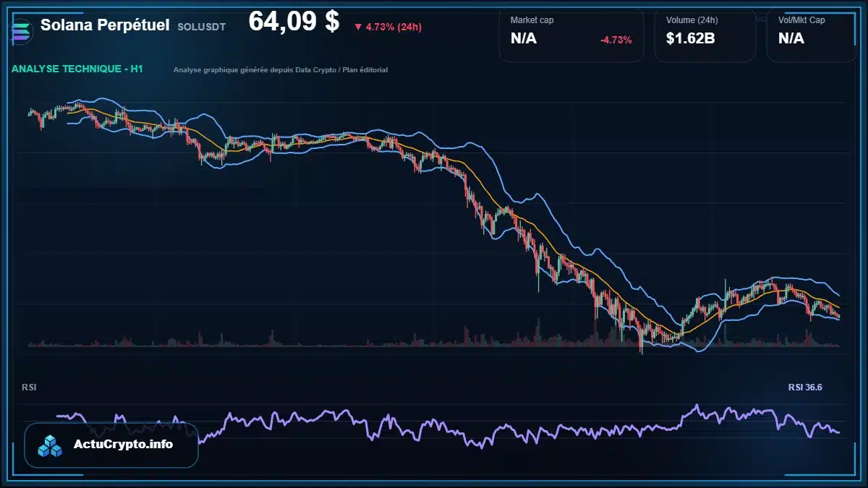Click the -4.73% value in Market cap card
Image resolution: width=868 pixels, height=488 pixels.
point(616,40)
